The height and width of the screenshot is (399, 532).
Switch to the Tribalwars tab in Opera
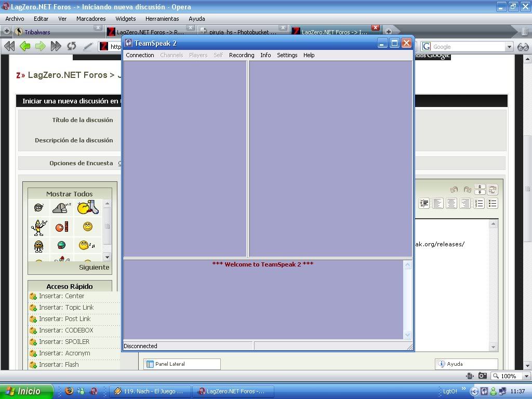point(58,32)
